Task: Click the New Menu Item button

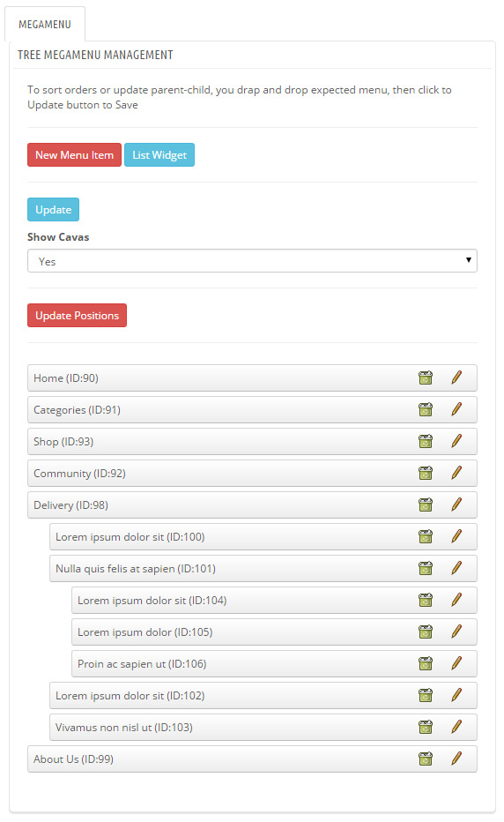Action: click(x=74, y=154)
